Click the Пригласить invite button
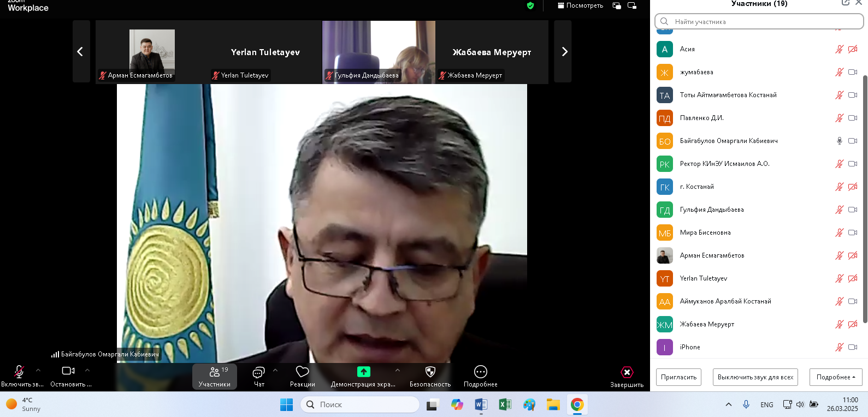This screenshot has width=868, height=417. (x=678, y=377)
